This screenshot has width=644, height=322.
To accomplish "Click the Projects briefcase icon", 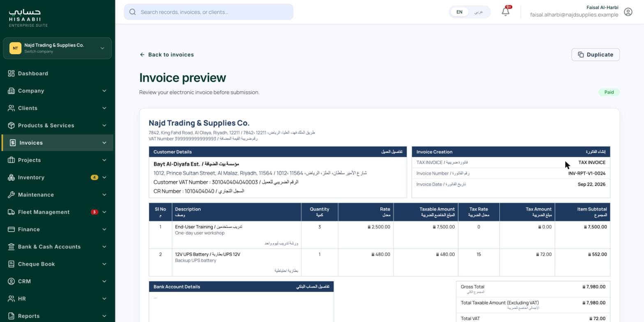I will [x=11, y=160].
